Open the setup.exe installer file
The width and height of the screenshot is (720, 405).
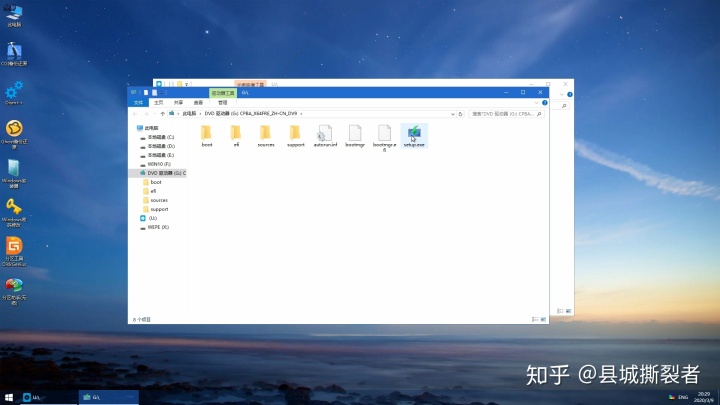(x=414, y=136)
